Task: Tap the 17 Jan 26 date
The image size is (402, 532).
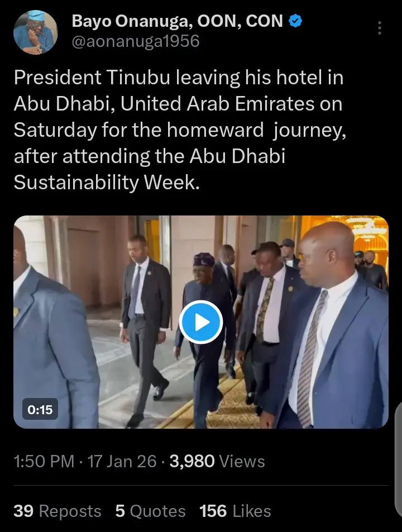Action: (122, 462)
